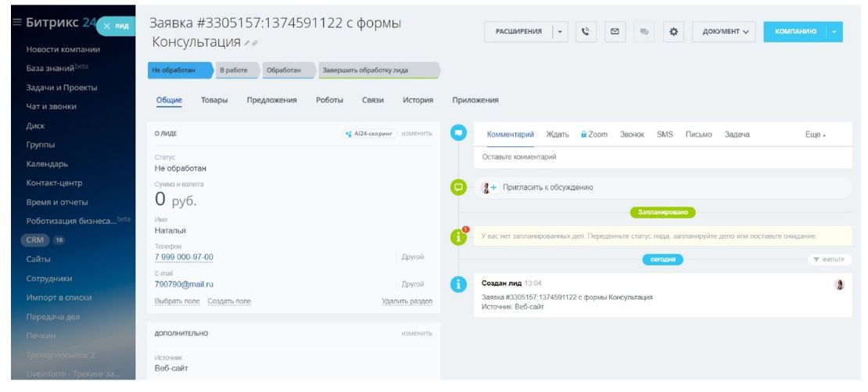Expand the Еще menu in timeline
Image resolution: width=868 pixels, height=392 pixels.
pyautogui.click(x=815, y=135)
